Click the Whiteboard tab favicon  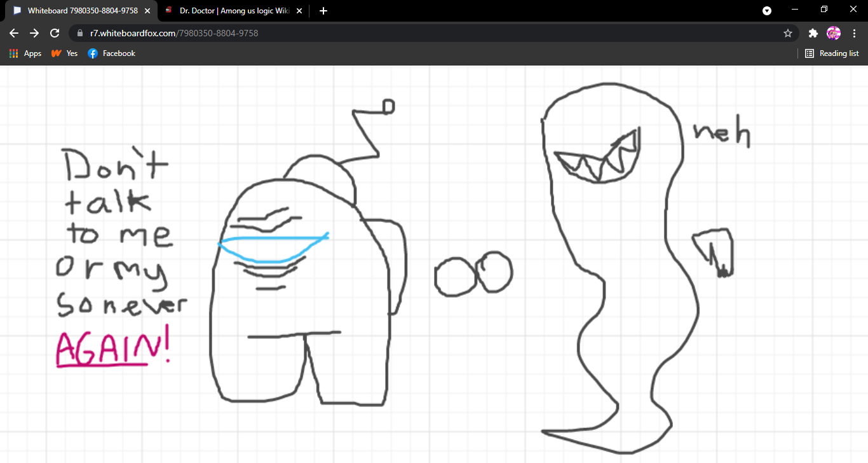[17, 11]
